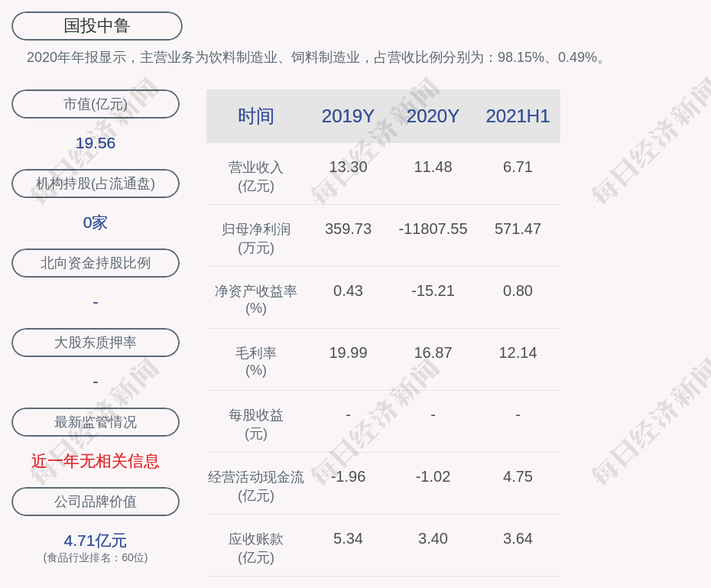711x588 pixels.
Task: Select the 北向资金持股比例 pill
Action: pyautogui.click(x=96, y=263)
